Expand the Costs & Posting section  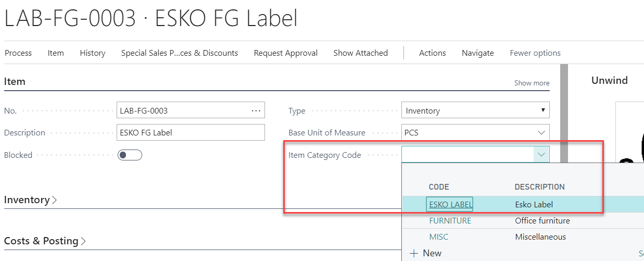coord(45,241)
